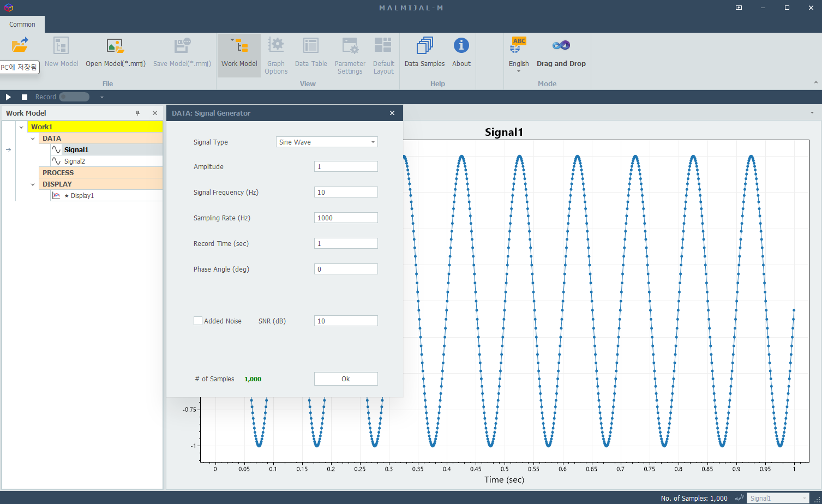The width and height of the screenshot is (822, 504).
Task: Open the Work Model view icon
Action: coord(239,46)
